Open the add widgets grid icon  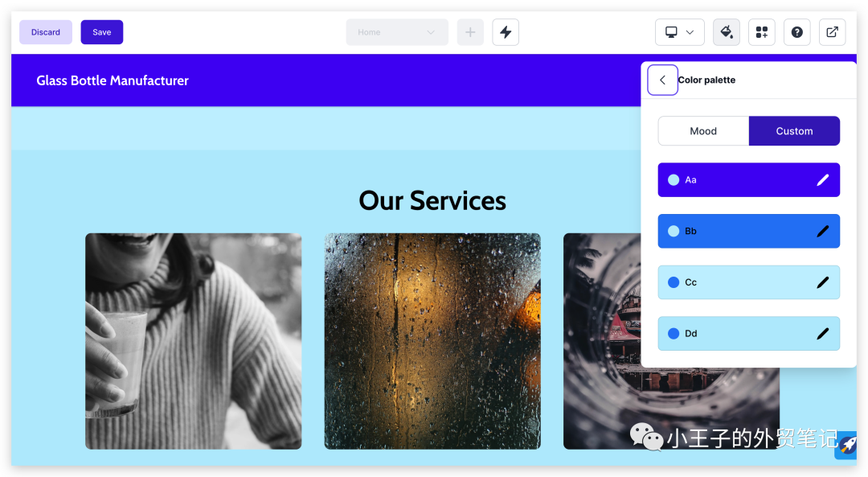tap(762, 32)
